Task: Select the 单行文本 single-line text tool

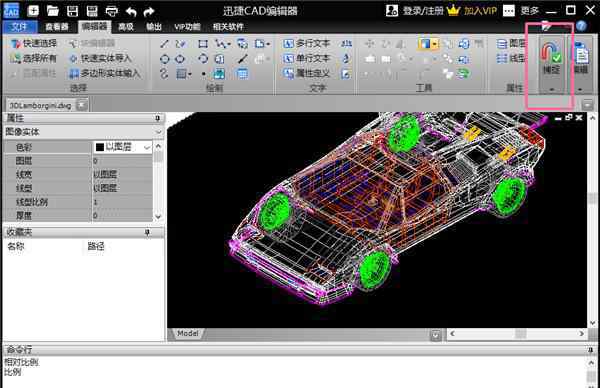Action: point(307,59)
